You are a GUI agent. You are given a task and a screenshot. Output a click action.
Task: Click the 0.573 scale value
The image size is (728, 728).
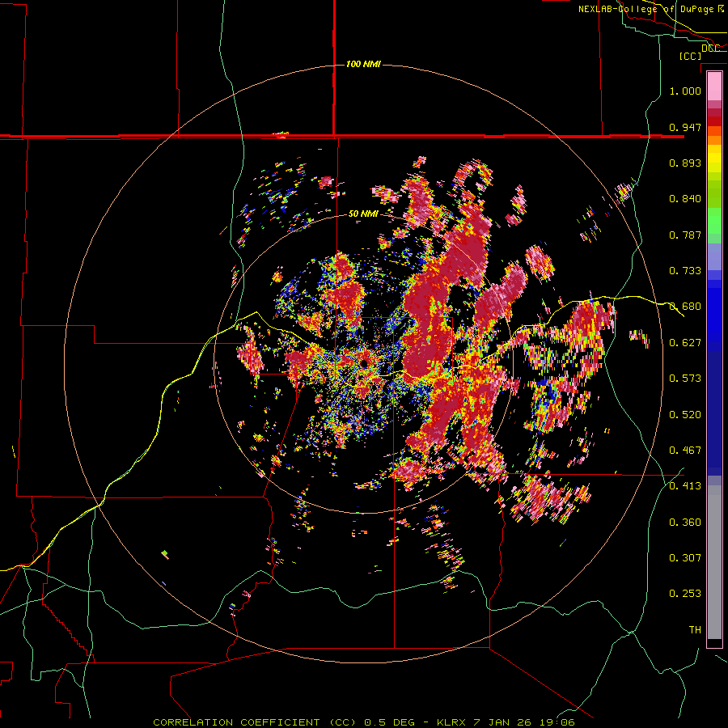(685, 379)
